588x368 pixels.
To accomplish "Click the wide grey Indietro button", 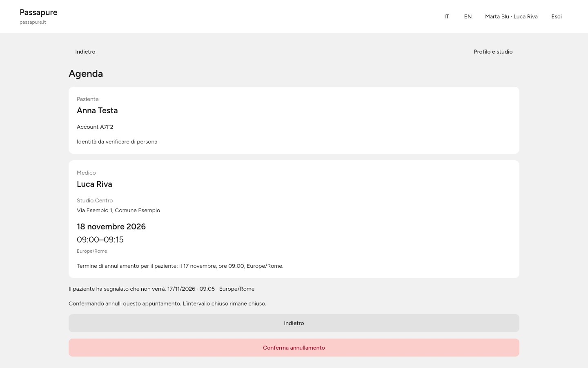I will [294, 323].
